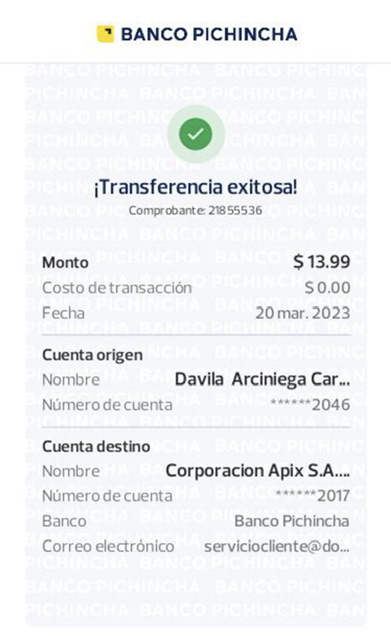Expand truncated name Corporacion Apix S.A....
The height and width of the screenshot is (640, 391).
(x=258, y=471)
